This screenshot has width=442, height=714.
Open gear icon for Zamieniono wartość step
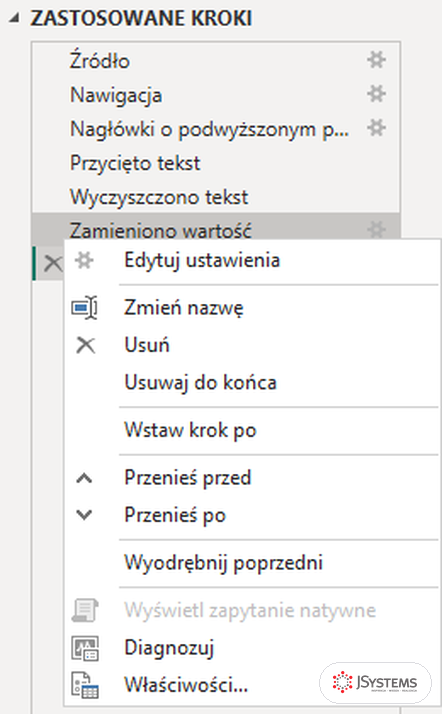pos(376,229)
